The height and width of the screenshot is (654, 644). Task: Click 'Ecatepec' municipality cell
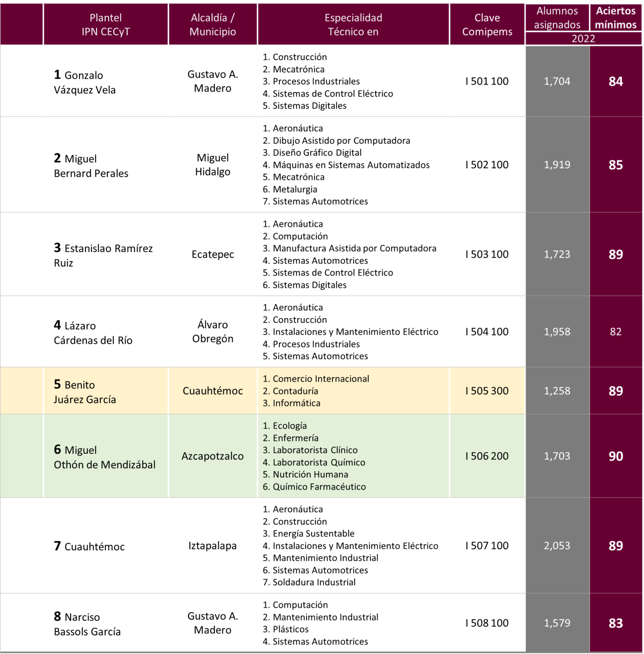pos(213,254)
